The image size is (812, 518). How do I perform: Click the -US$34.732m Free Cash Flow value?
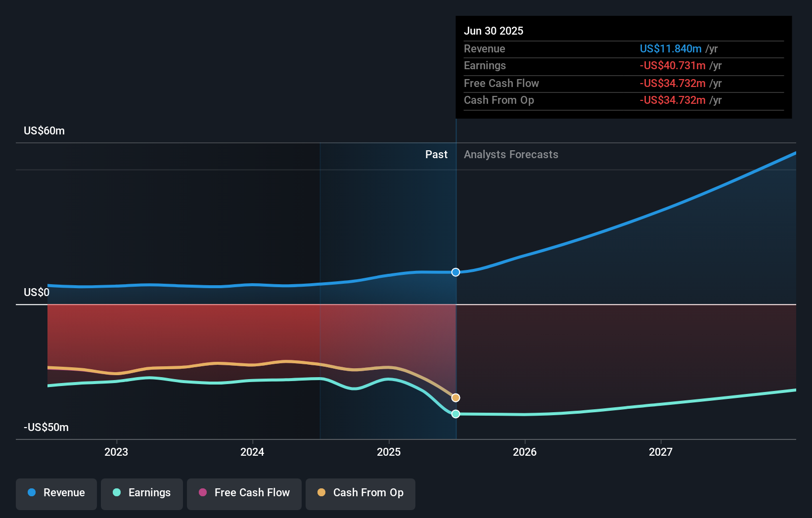coord(673,83)
